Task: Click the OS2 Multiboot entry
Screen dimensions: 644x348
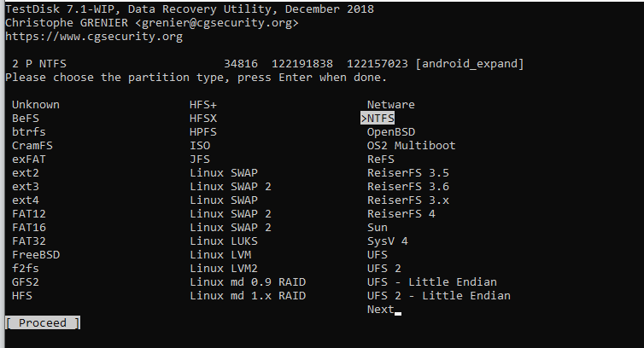Action: [x=412, y=146]
